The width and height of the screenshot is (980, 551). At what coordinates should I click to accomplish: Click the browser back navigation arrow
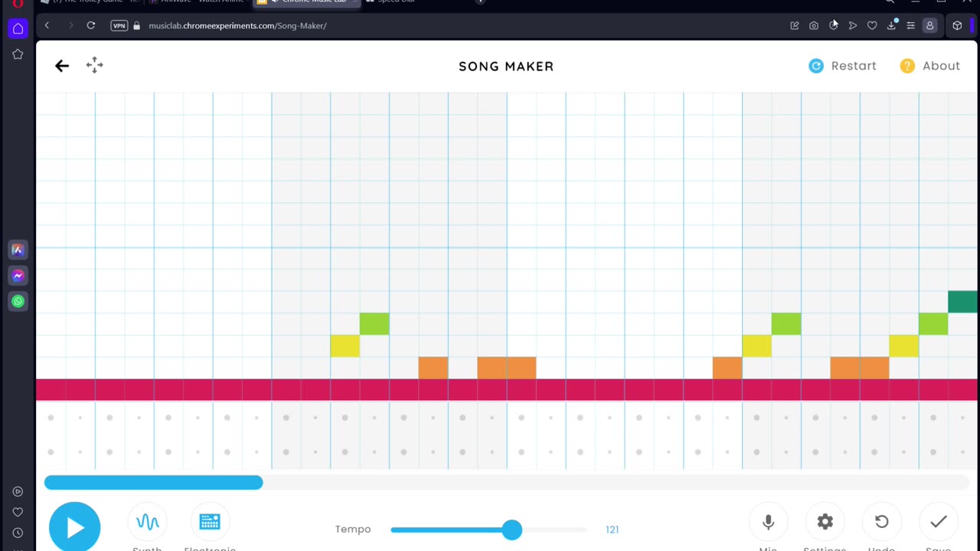tap(47, 25)
